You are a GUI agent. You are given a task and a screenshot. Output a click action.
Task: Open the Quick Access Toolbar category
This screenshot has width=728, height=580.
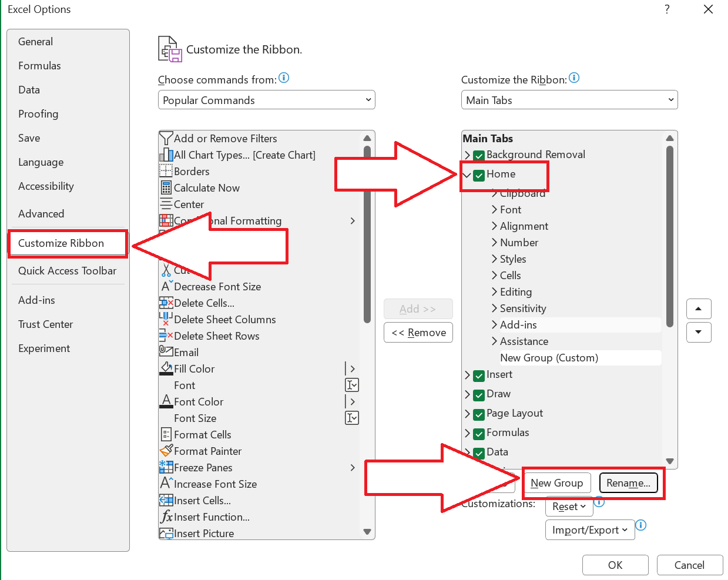pos(67,271)
